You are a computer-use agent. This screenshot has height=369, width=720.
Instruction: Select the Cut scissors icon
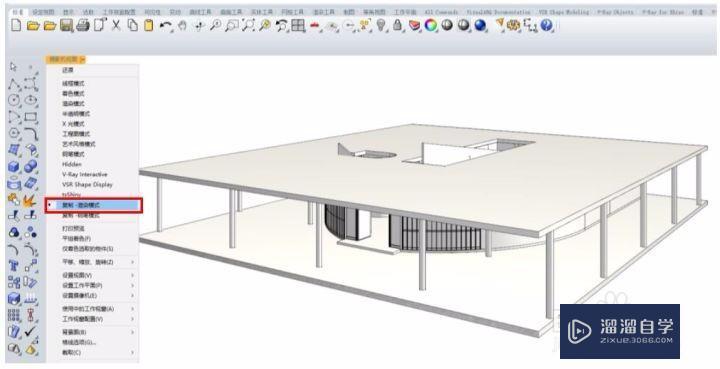point(116,25)
